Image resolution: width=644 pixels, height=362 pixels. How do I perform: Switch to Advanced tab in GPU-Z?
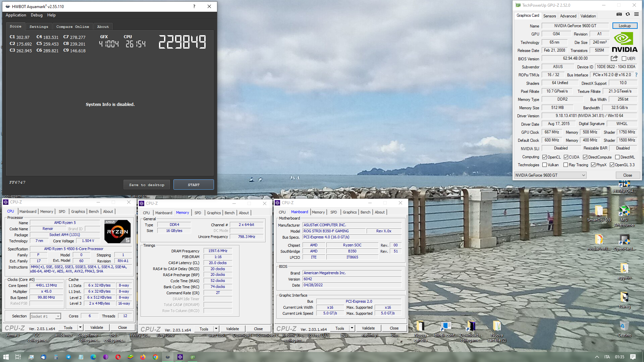click(x=568, y=16)
